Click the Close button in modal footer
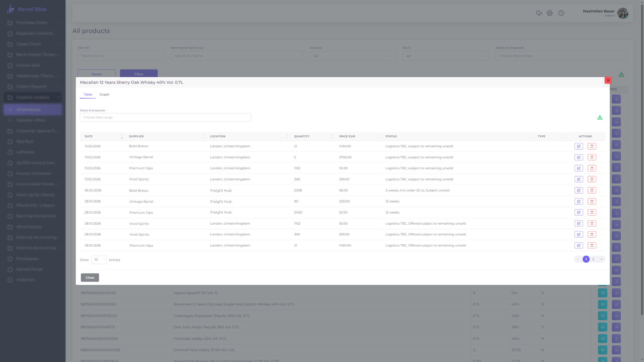The width and height of the screenshot is (644, 362). click(x=90, y=278)
